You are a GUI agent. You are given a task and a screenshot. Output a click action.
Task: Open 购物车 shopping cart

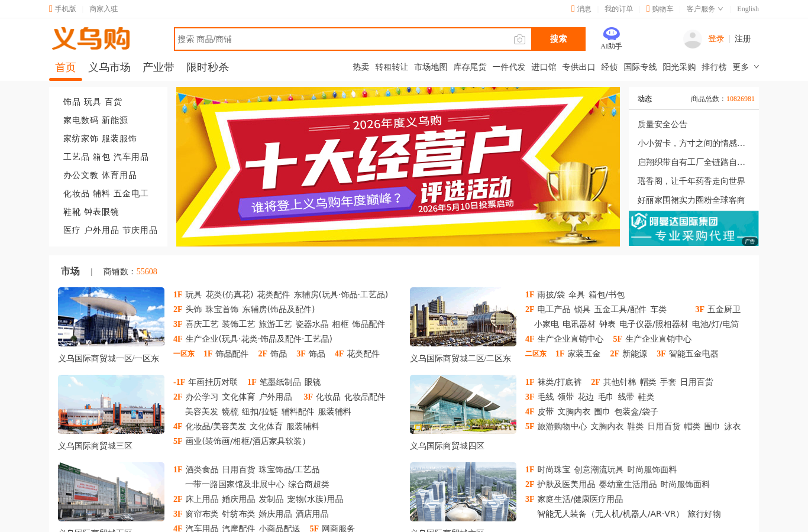coord(660,9)
